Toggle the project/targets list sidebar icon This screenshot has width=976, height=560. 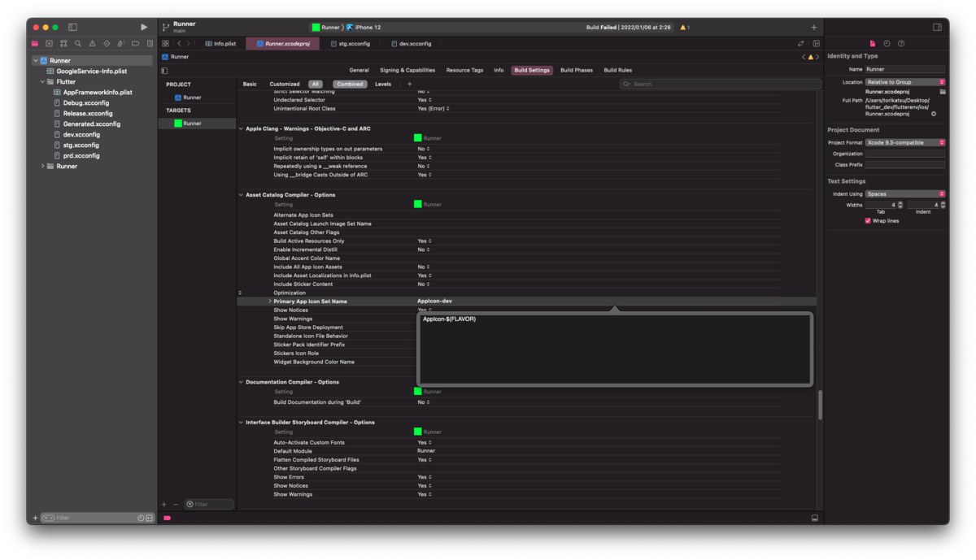click(x=164, y=71)
